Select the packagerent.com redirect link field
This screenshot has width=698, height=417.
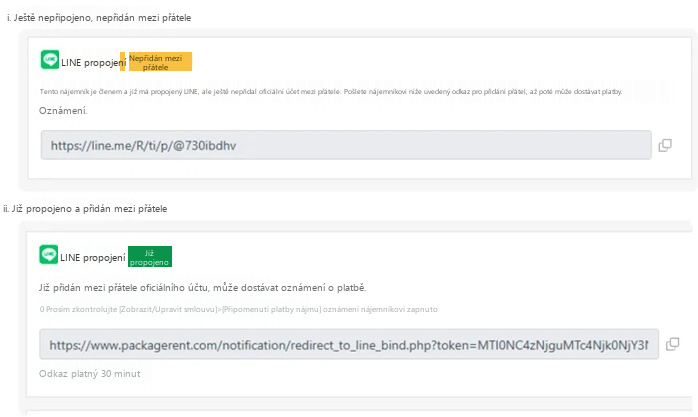(x=349, y=344)
